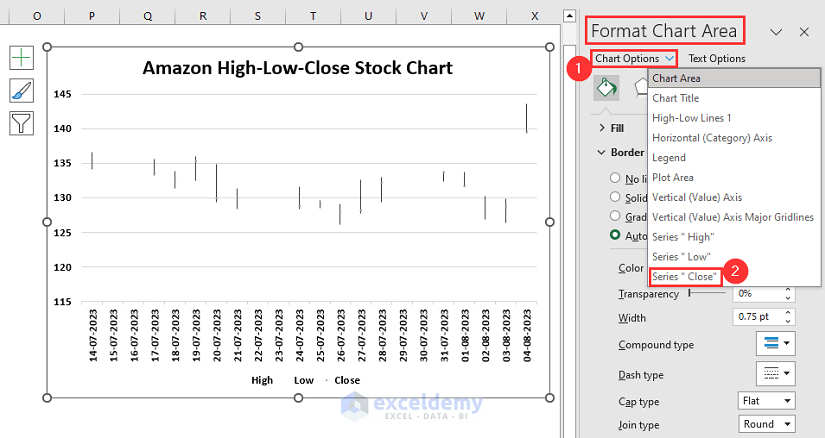This screenshot has height=438, width=825.
Task: Open the Cap type Flat dropdown
Action: [x=766, y=401]
